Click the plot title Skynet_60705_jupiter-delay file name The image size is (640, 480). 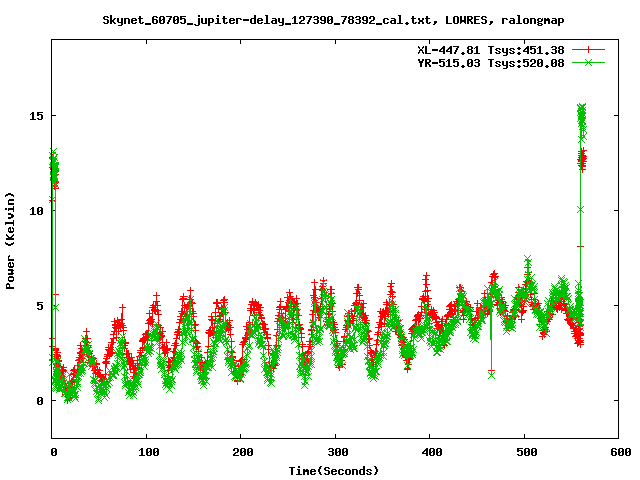pyautogui.click(x=333, y=20)
